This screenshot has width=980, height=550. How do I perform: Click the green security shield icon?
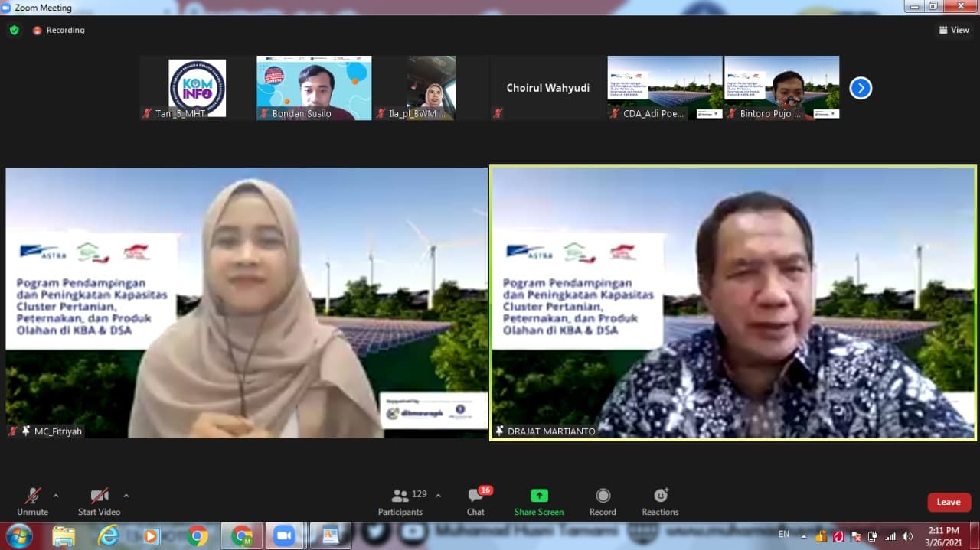pyautogui.click(x=14, y=30)
